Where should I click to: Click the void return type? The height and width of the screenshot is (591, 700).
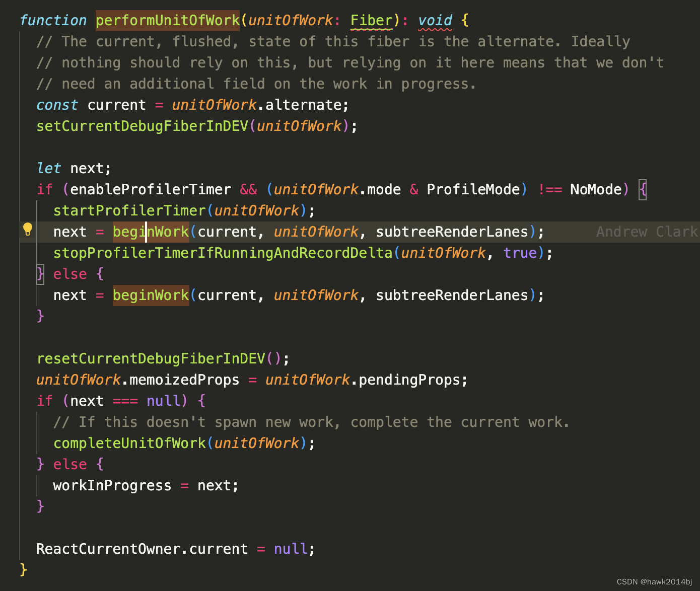tap(435, 21)
